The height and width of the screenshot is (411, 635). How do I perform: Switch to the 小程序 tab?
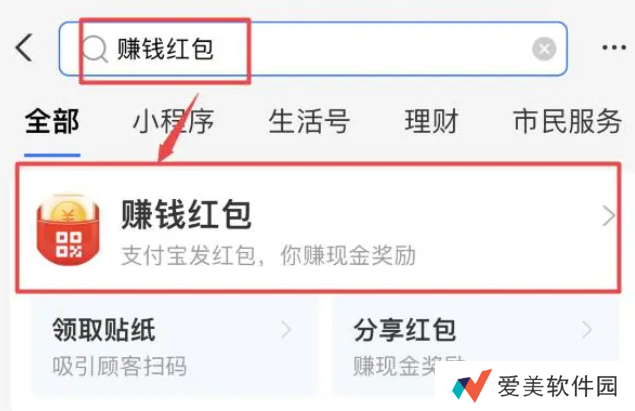[173, 121]
